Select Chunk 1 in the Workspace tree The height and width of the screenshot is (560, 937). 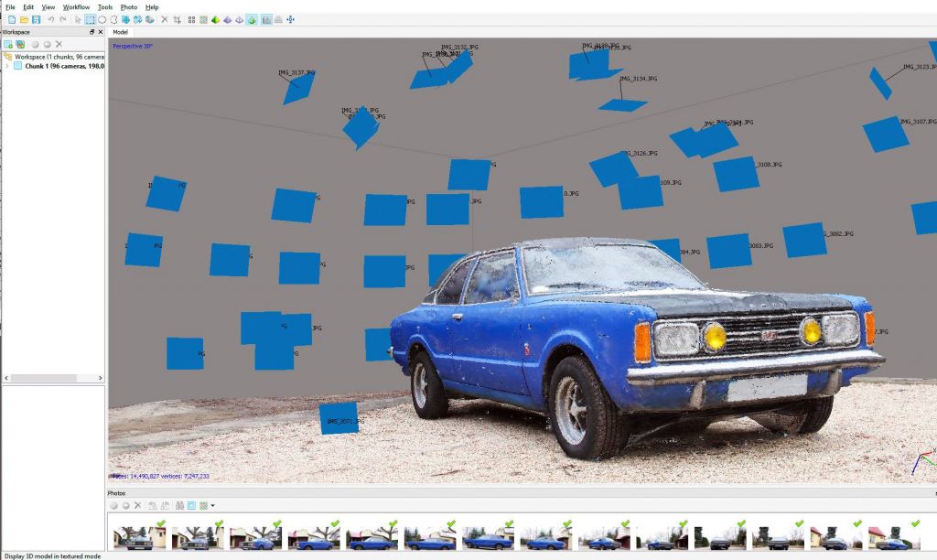pos(55,66)
